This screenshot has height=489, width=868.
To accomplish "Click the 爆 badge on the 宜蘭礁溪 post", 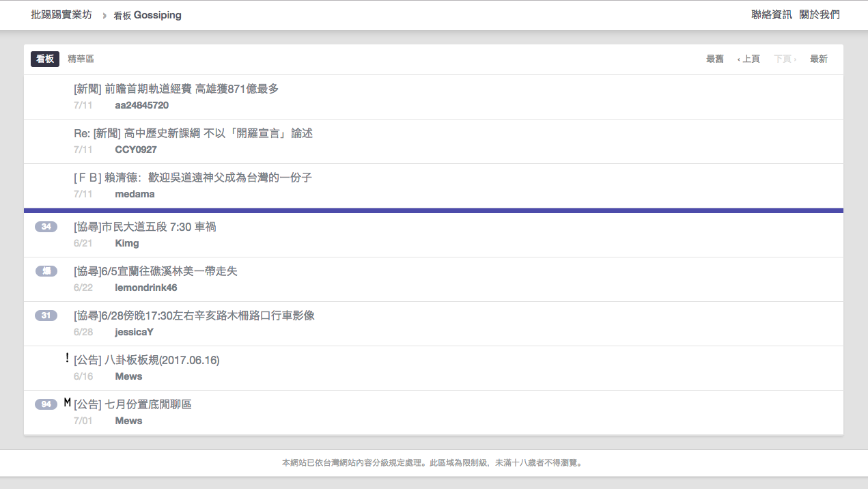I will [45, 270].
